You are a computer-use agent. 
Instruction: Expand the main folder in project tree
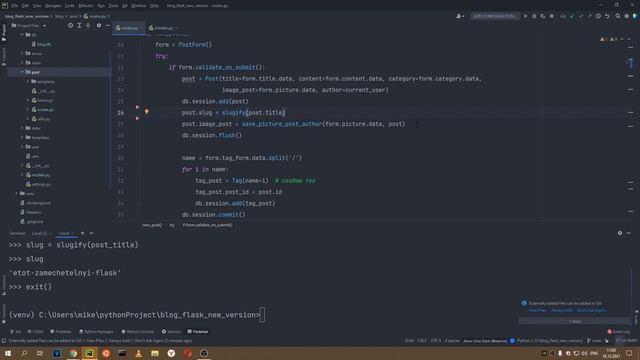click(22, 62)
